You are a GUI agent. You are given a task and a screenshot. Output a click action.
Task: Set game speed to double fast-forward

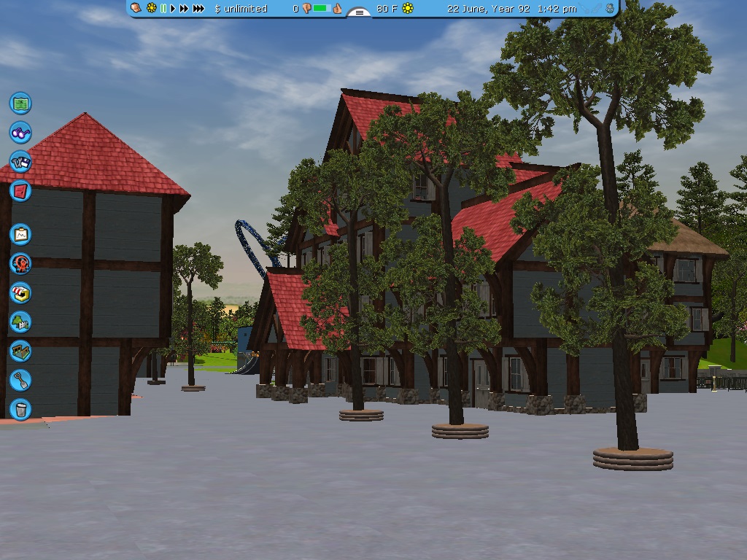pos(184,9)
